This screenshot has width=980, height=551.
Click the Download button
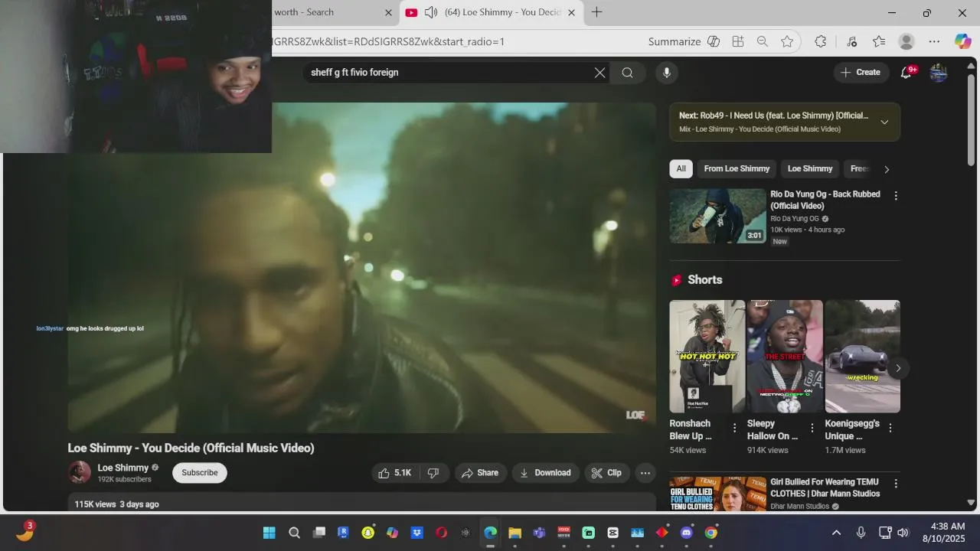(545, 473)
